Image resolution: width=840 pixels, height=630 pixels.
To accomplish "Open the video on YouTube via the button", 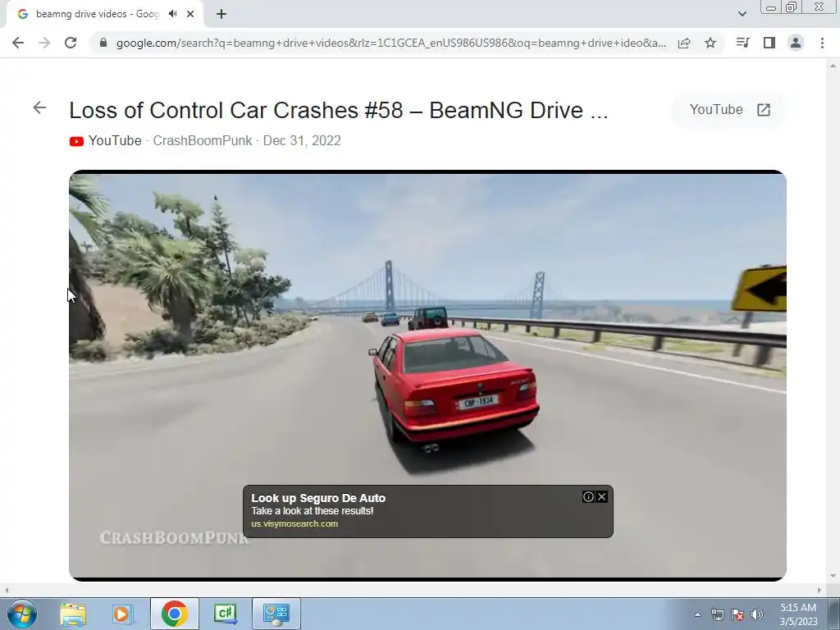I will click(x=729, y=110).
